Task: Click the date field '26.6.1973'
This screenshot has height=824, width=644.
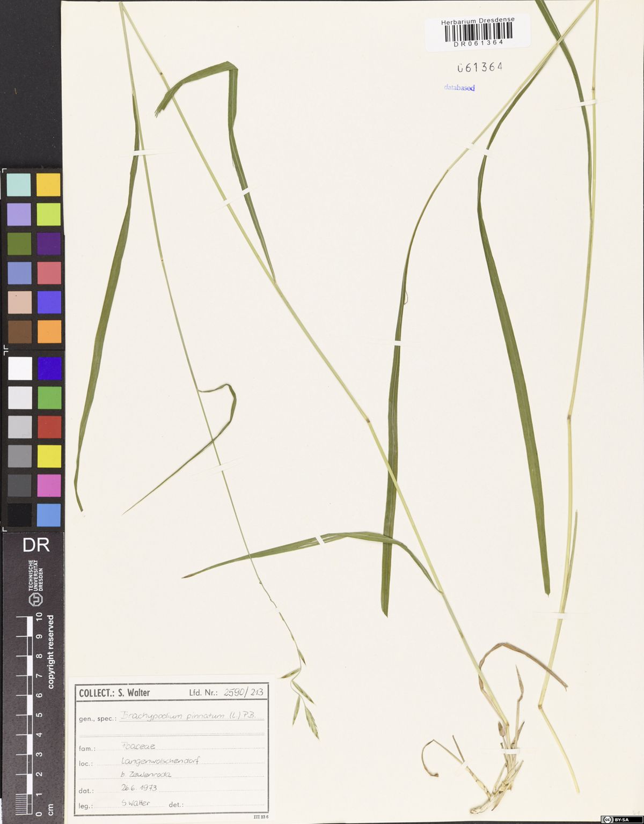Action: (x=139, y=788)
